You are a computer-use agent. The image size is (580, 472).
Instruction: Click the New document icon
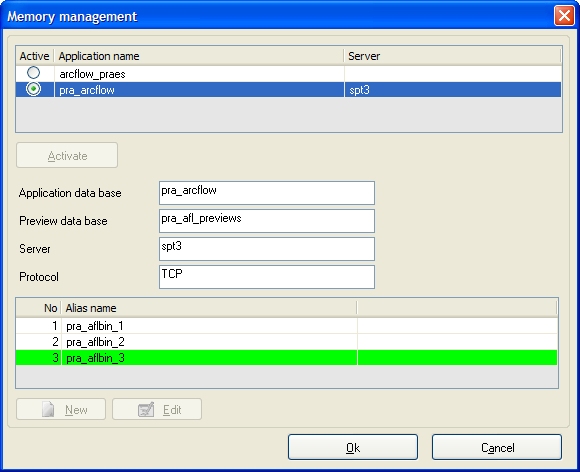pos(48,409)
